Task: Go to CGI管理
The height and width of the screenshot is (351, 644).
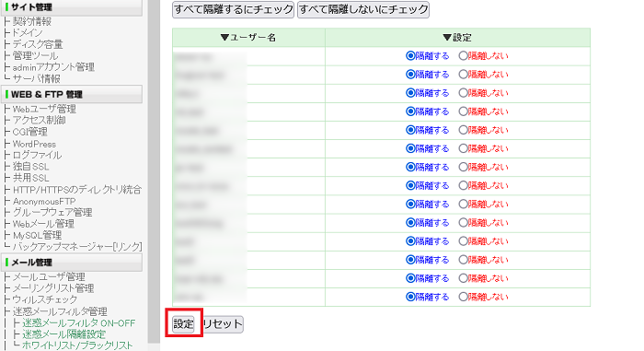Action: tap(30, 132)
